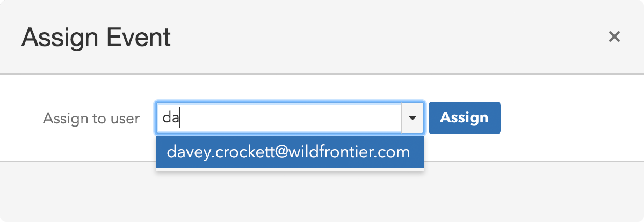Choose the highlighted davey.crockett email option
644x222 pixels.
click(289, 152)
